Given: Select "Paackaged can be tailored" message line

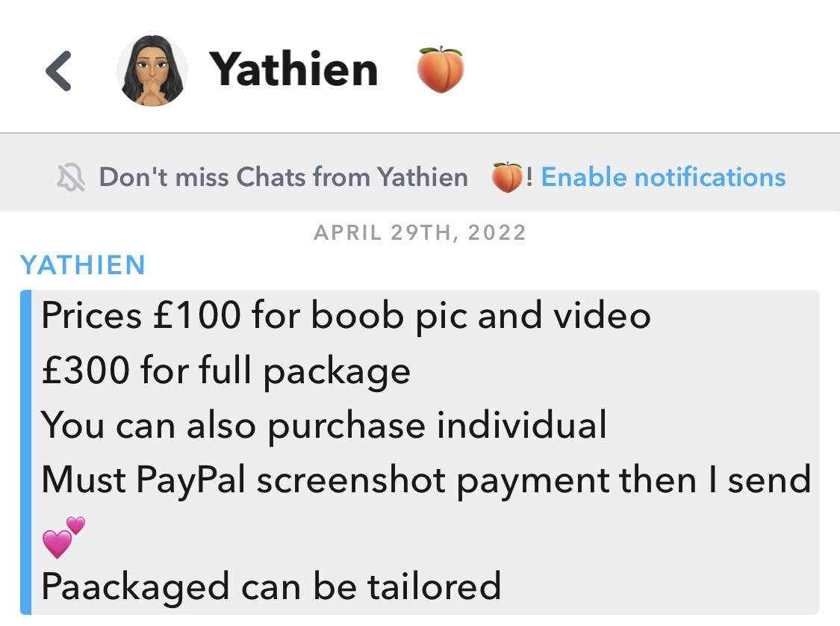Looking at the screenshot, I should pos(271,587).
